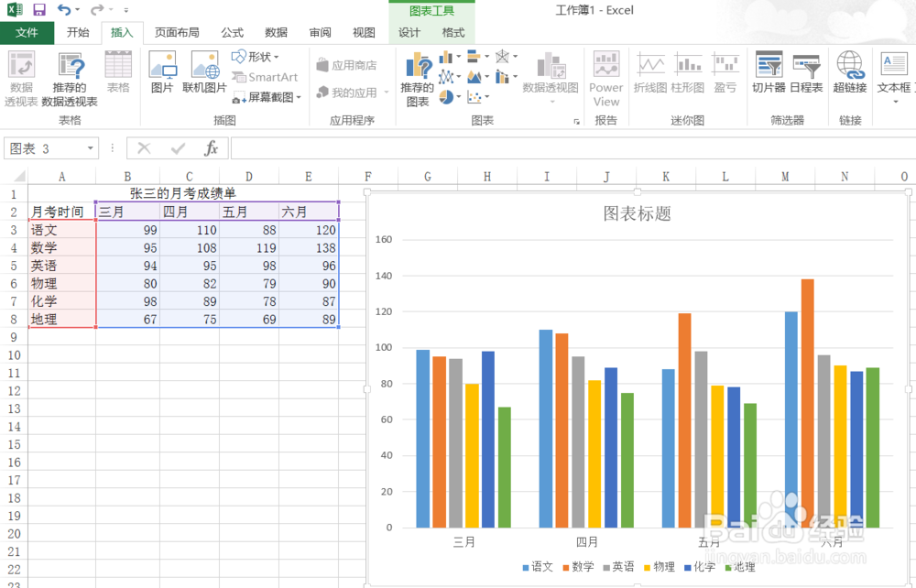Open Online Pictures (联机图片)
The width and height of the screenshot is (916, 588).
(204, 71)
